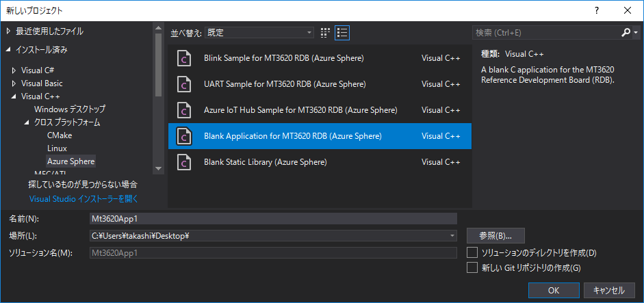The width and height of the screenshot is (644, 303).
Task: Switch to medium icons list view
Action: [x=342, y=32]
